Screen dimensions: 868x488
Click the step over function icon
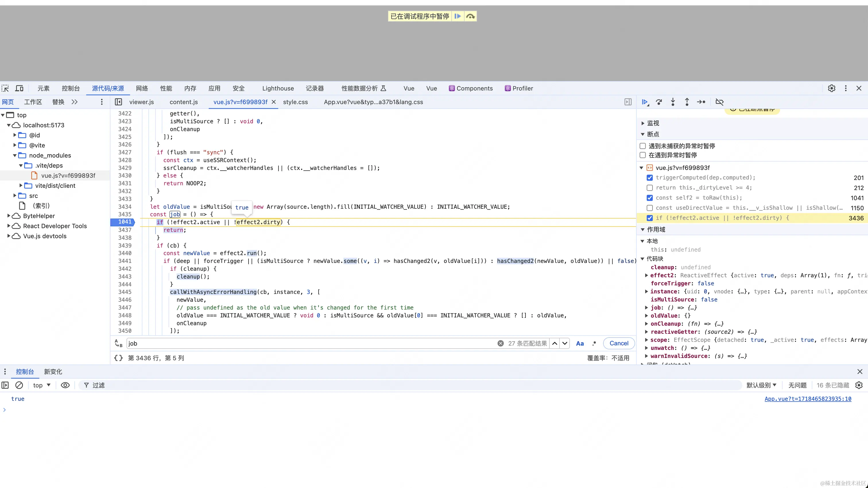[x=659, y=102]
